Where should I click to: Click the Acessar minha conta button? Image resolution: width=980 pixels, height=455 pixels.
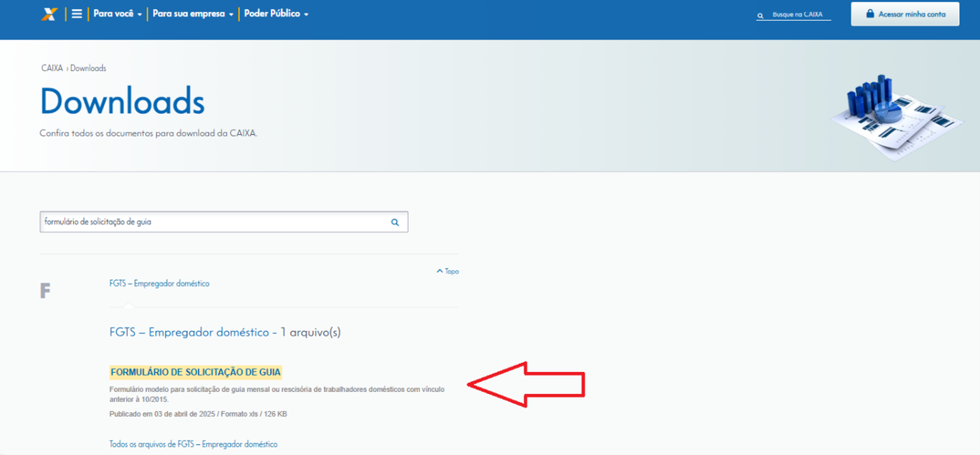(x=905, y=13)
